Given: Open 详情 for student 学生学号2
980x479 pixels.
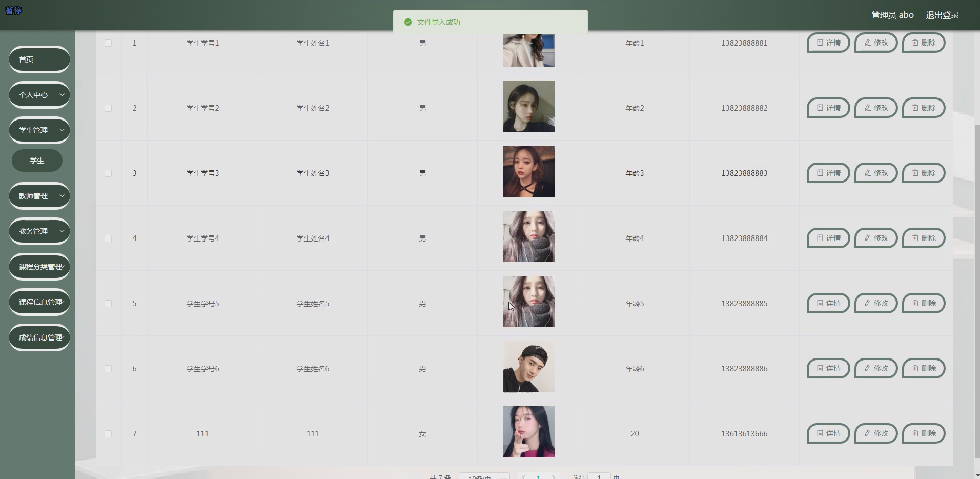Looking at the screenshot, I should (x=828, y=108).
